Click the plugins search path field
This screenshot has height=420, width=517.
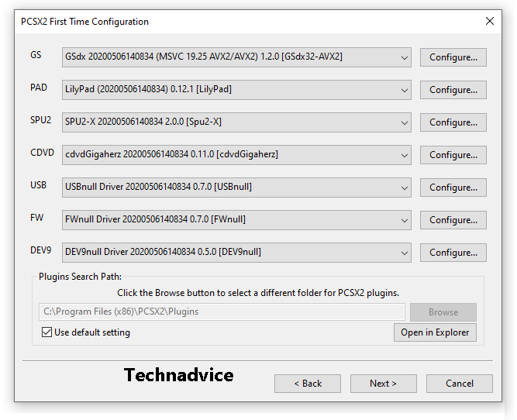point(222,312)
